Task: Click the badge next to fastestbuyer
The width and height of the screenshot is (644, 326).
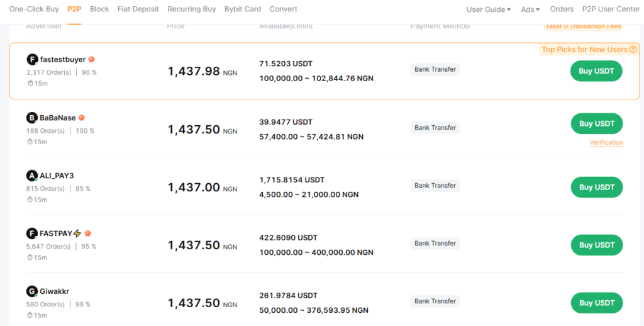Action: pos(91,60)
